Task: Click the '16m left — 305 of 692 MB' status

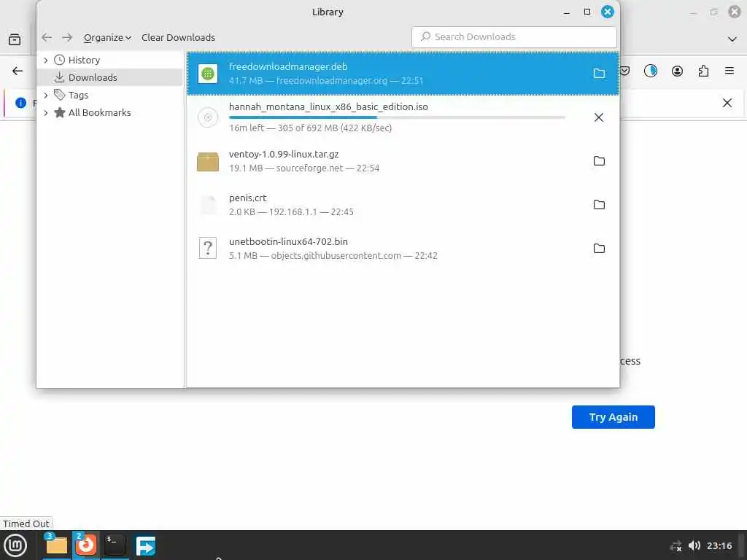Action: 310,128
